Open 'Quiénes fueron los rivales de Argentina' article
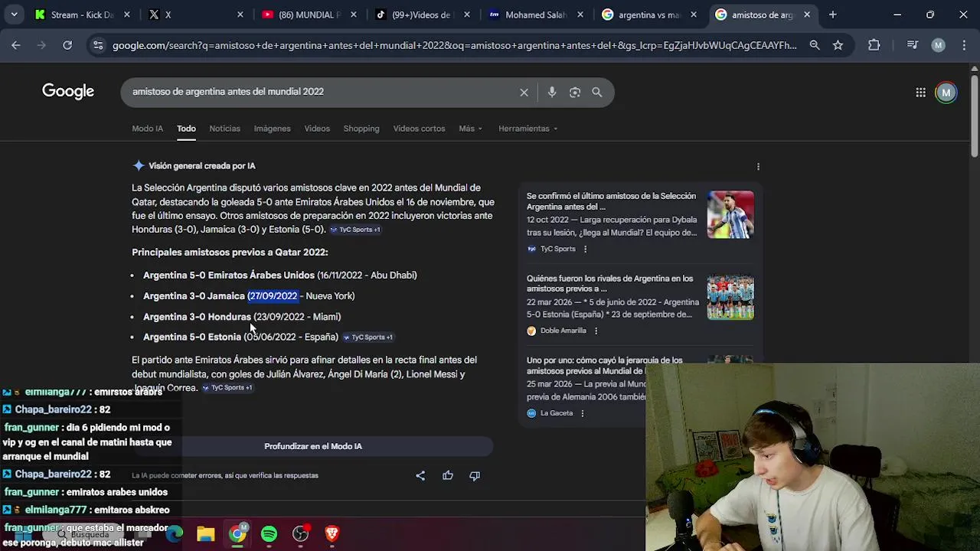This screenshot has width=980, height=551. pyautogui.click(x=609, y=284)
